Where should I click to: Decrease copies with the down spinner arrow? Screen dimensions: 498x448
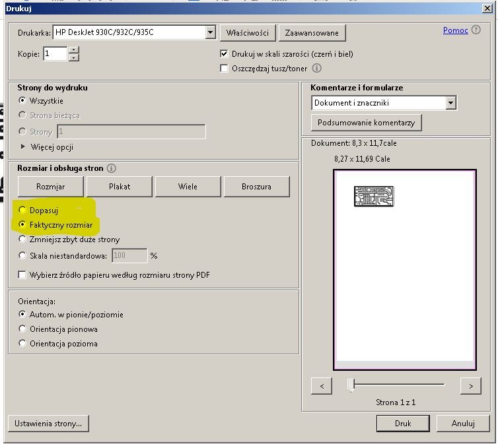pyautogui.click(x=74, y=57)
